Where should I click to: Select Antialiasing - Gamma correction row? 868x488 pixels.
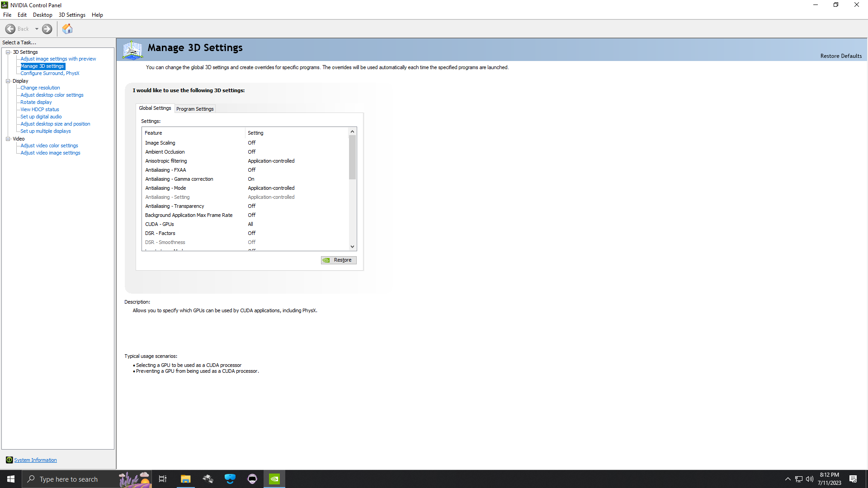(245, 179)
